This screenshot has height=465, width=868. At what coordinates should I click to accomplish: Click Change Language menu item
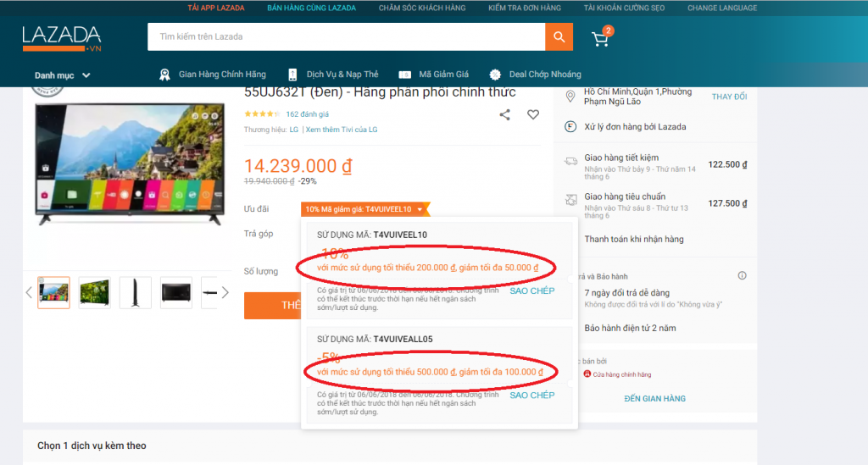[x=722, y=8]
